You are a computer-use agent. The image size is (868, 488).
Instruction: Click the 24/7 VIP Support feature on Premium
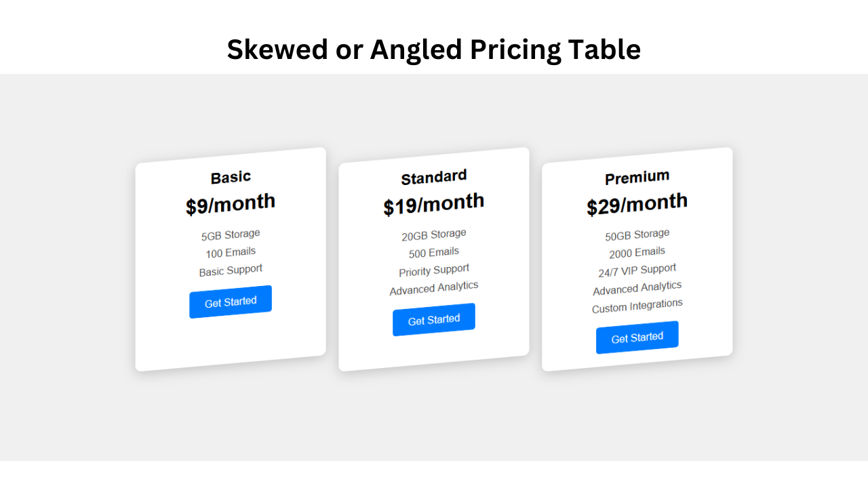[637, 268]
